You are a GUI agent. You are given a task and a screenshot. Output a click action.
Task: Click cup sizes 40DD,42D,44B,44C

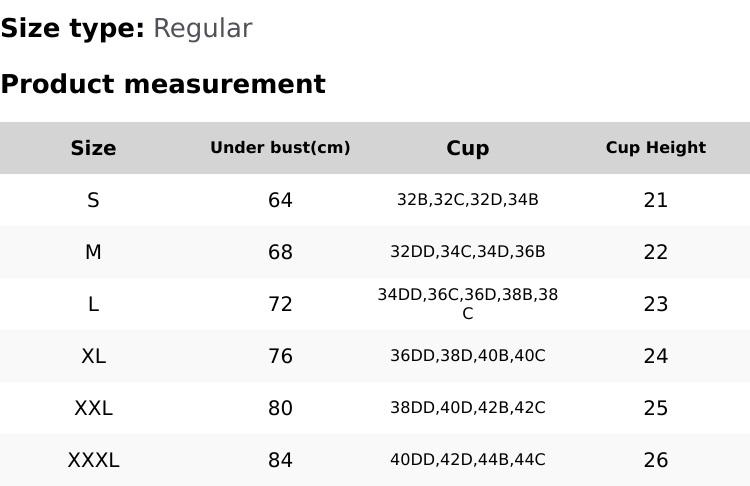pyautogui.click(x=467, y=460)
